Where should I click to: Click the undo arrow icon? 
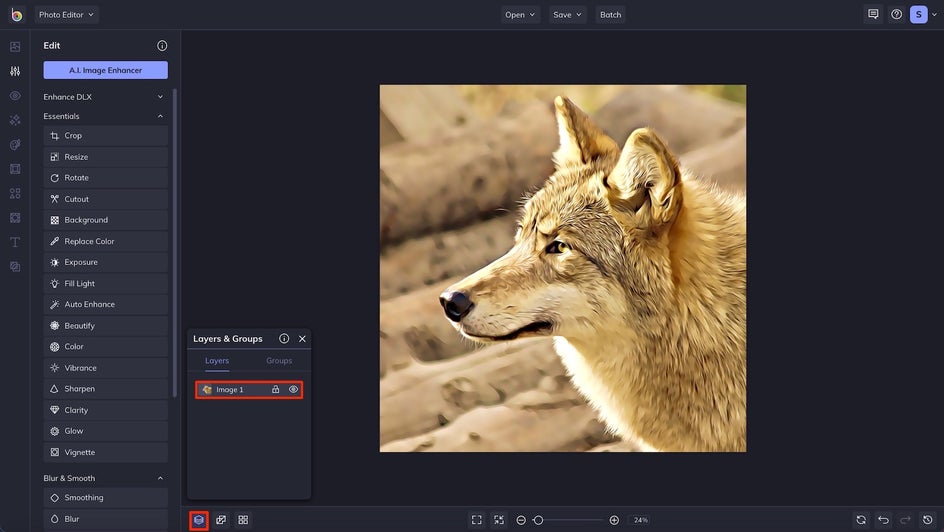[883, 520]
